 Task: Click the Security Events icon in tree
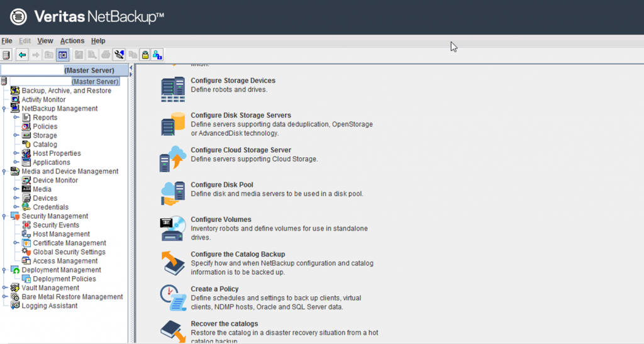coord(26,225)
